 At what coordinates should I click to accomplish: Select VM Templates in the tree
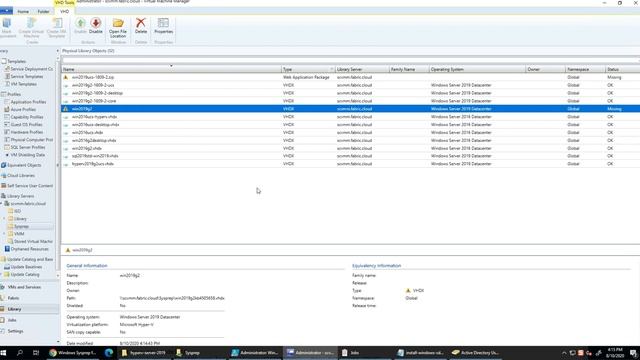[x=21, y=84]
